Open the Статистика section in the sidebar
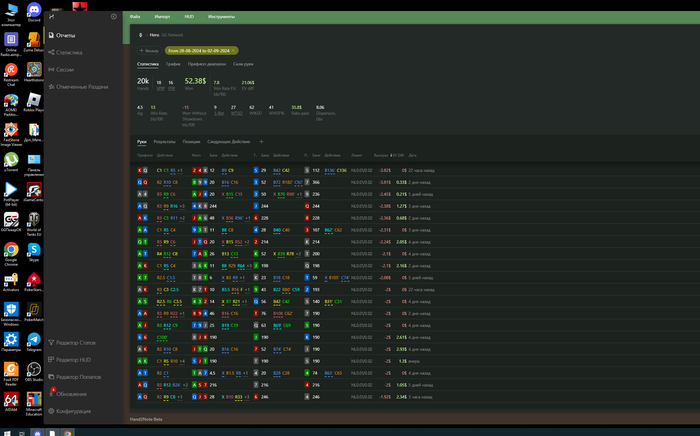The width and height of the screenshot is (700, 436). 69,52
